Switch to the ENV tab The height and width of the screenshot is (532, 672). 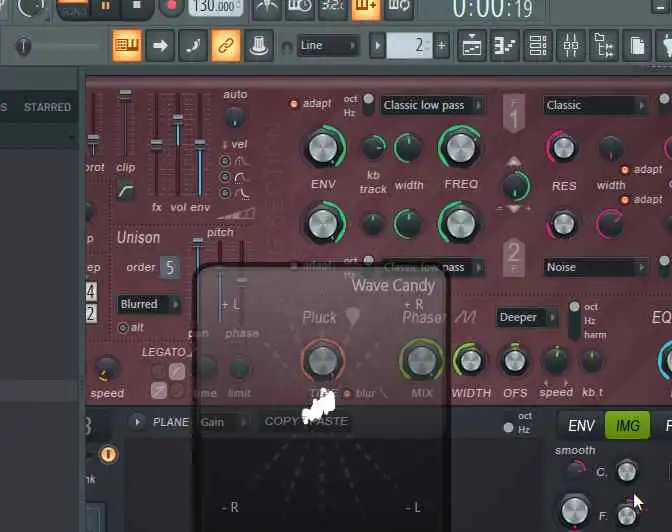coord(581,426)
